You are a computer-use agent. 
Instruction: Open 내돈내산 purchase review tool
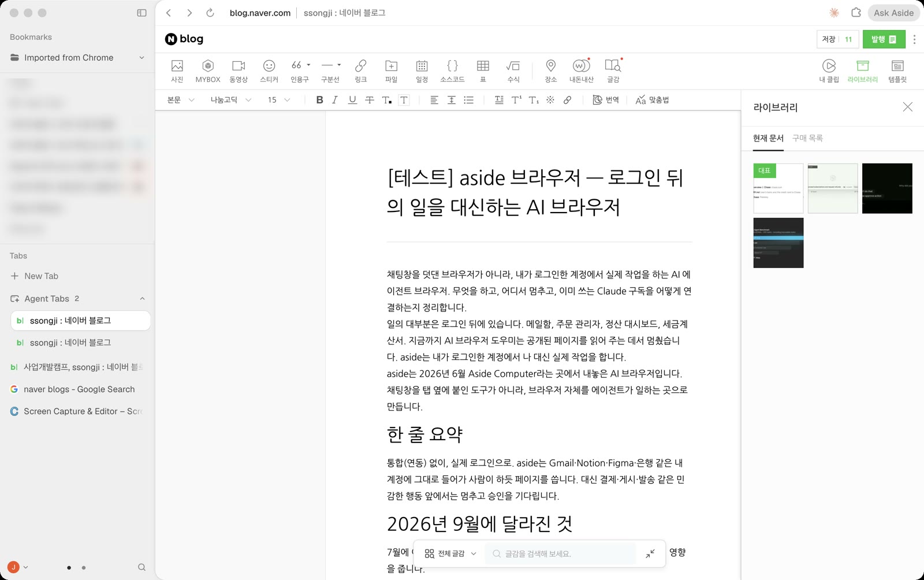[582, 71]
